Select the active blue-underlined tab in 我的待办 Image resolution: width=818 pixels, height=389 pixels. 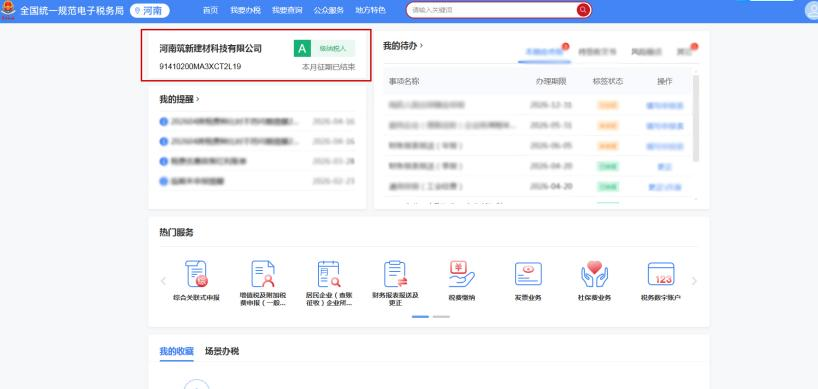544,52
